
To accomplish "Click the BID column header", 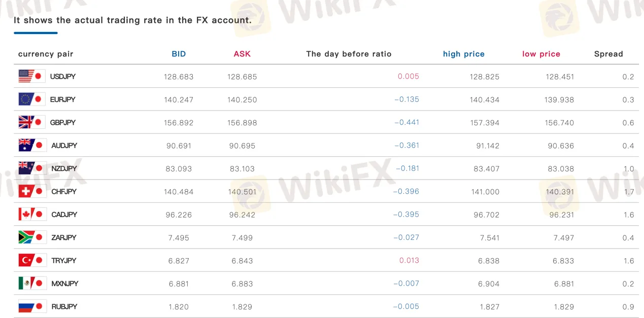I will coord(179,54).
